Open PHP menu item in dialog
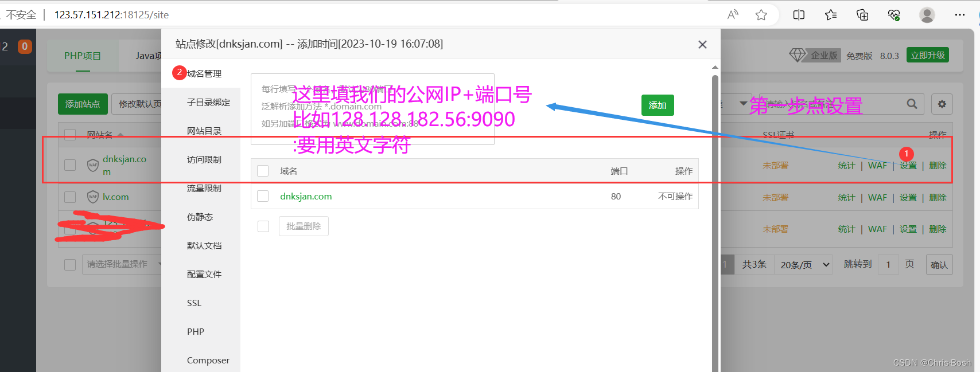Viewport: 980px width, 372px height. (196, 331)
